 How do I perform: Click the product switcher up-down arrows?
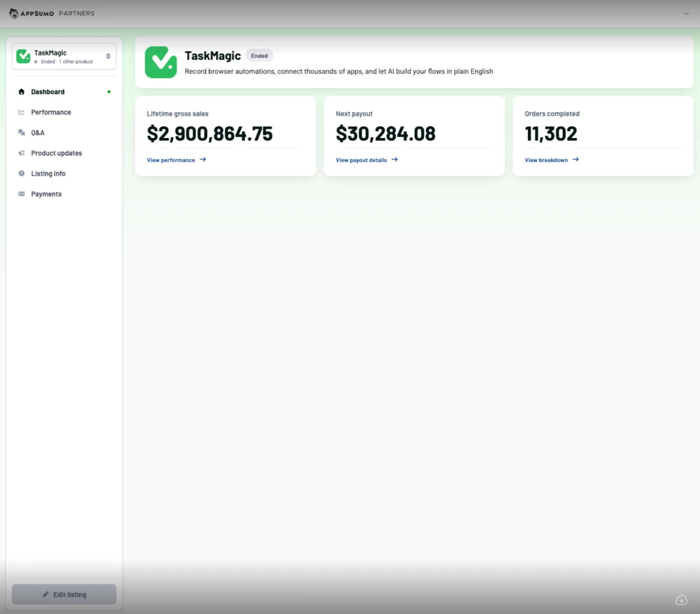tap(108, 56)
